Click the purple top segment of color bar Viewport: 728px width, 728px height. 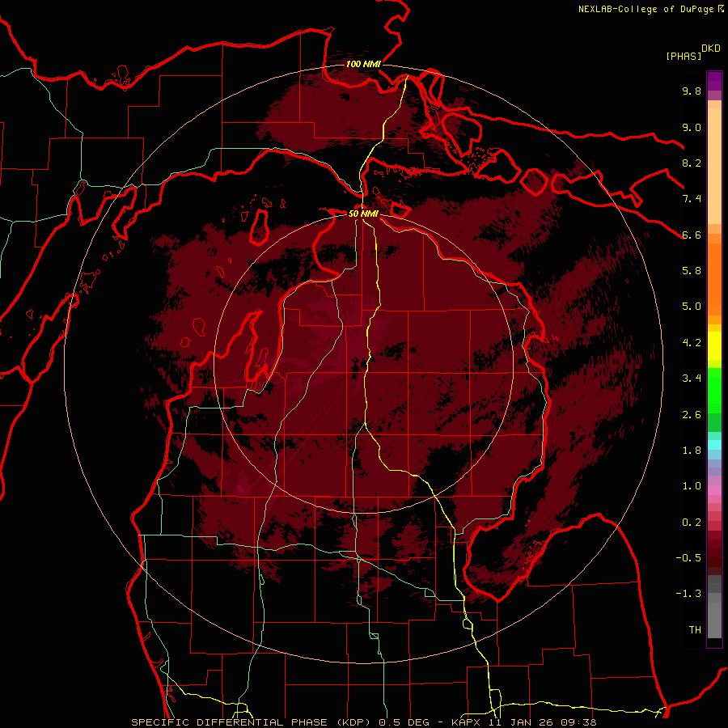click(714, 81)
